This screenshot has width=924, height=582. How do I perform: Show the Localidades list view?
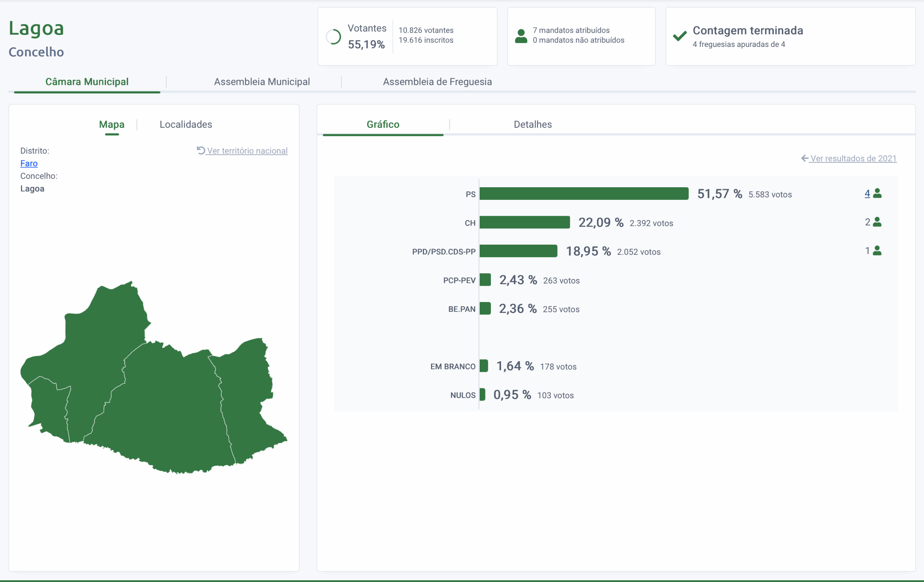(186, 124)
